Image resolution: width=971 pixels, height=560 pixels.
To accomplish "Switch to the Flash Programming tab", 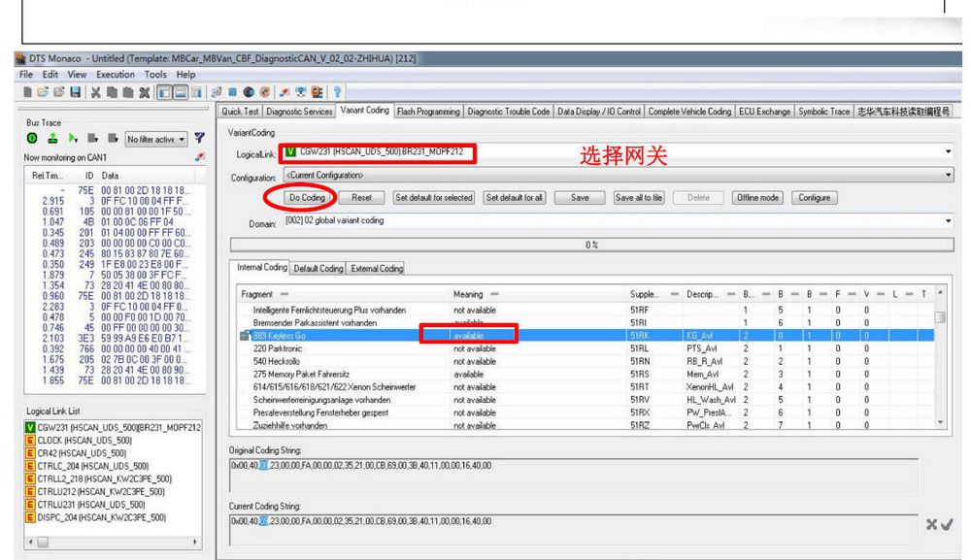I will tap(428, 111).
